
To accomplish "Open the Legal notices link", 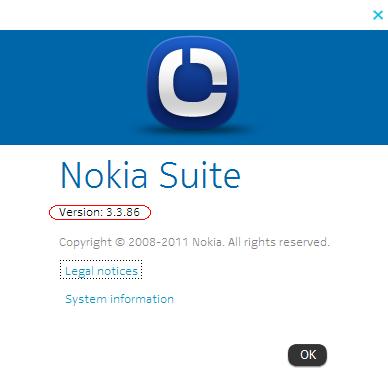I will tap(101, 271).
